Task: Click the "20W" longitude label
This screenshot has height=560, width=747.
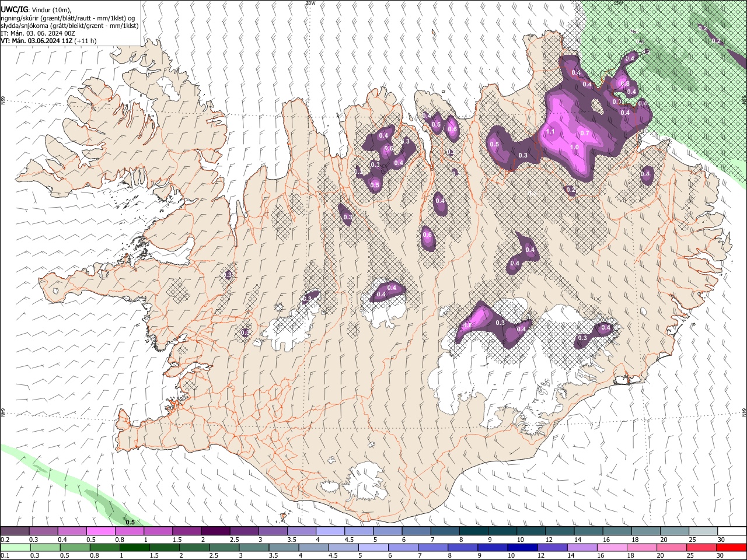Action: [310, 3]
